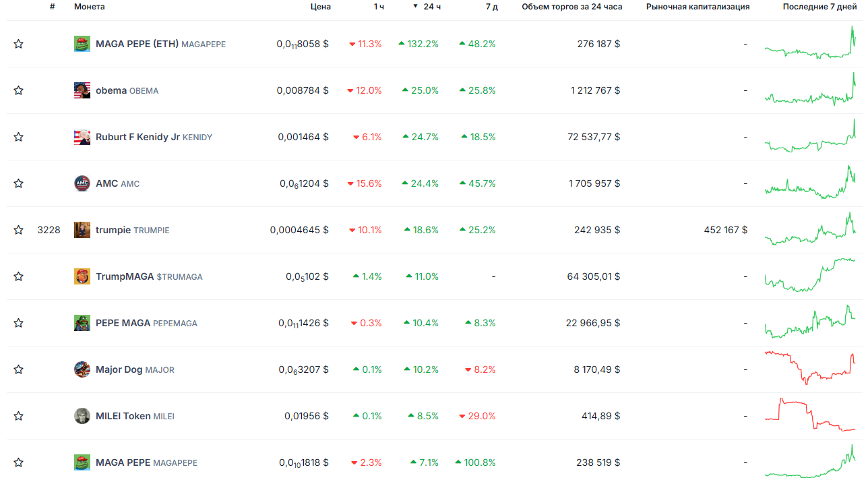Viewport: 868px width, 484px height.
Task: Click the Ruburt F Kenidy Jr coin logo
Action: tap(82, 137)
